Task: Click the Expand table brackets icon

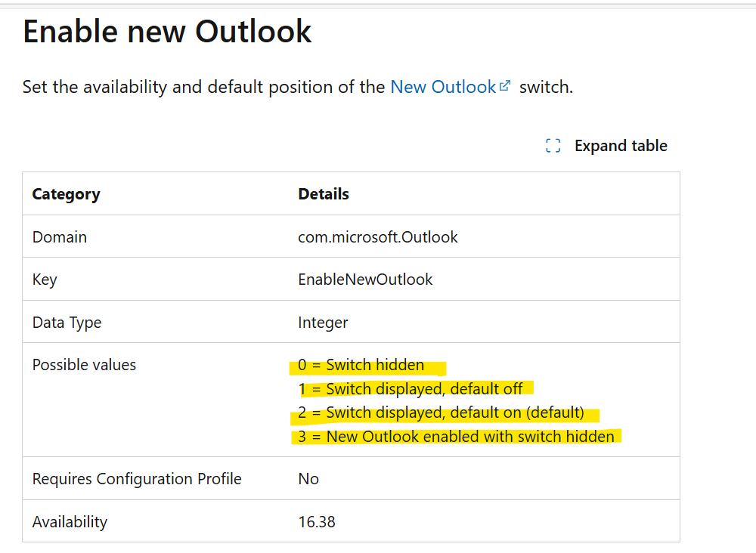Action: point(553,145)
